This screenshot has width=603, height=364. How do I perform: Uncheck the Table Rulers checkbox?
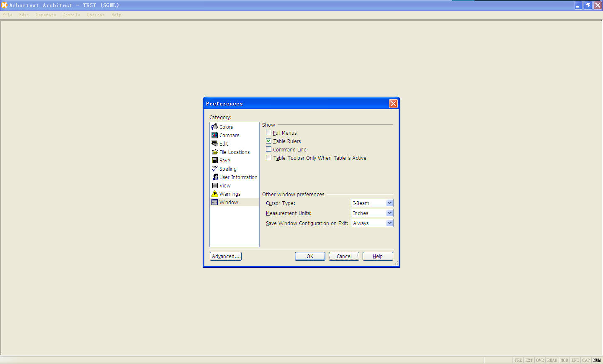click(x=268, y=141)
